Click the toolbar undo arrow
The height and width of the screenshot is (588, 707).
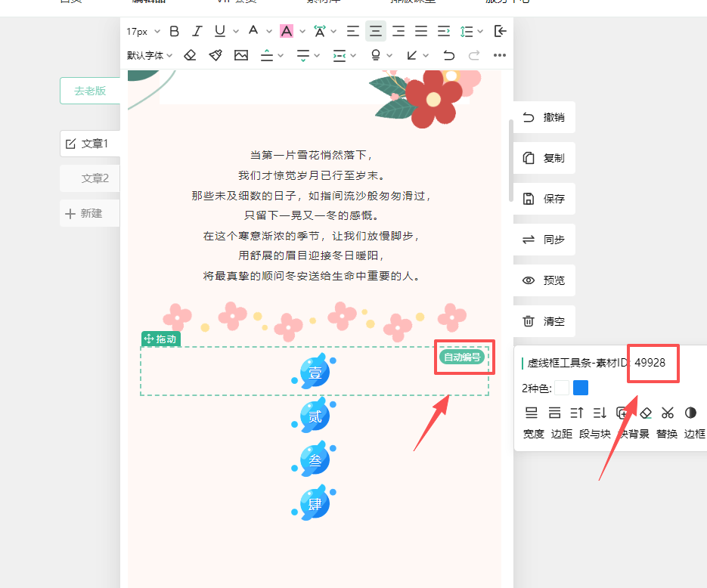[x=448, y=55]
